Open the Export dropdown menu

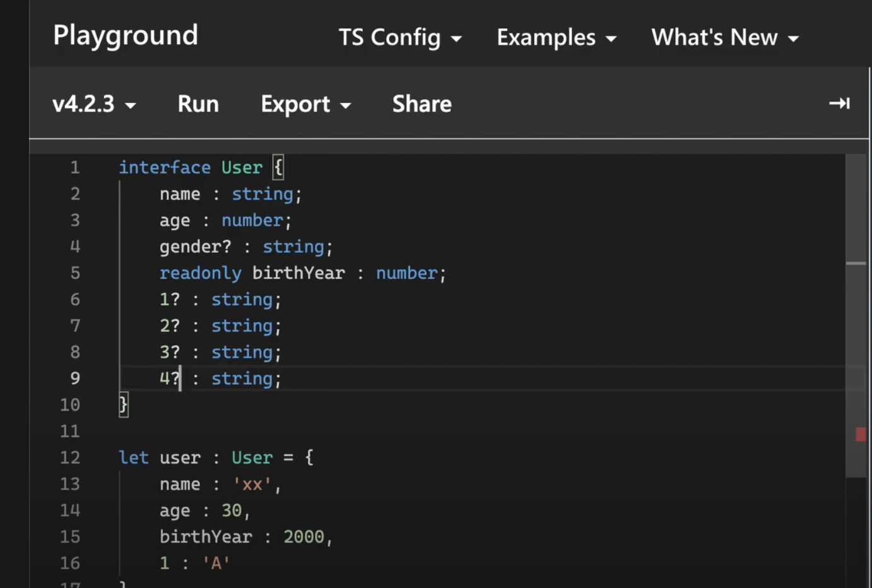pos(306,103)
